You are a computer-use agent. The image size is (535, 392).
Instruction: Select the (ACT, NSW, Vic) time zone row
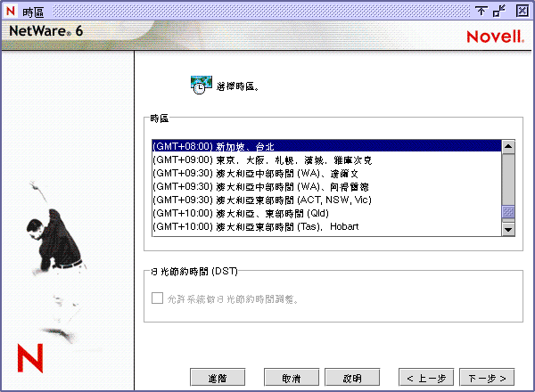click(x=327, y=200)
